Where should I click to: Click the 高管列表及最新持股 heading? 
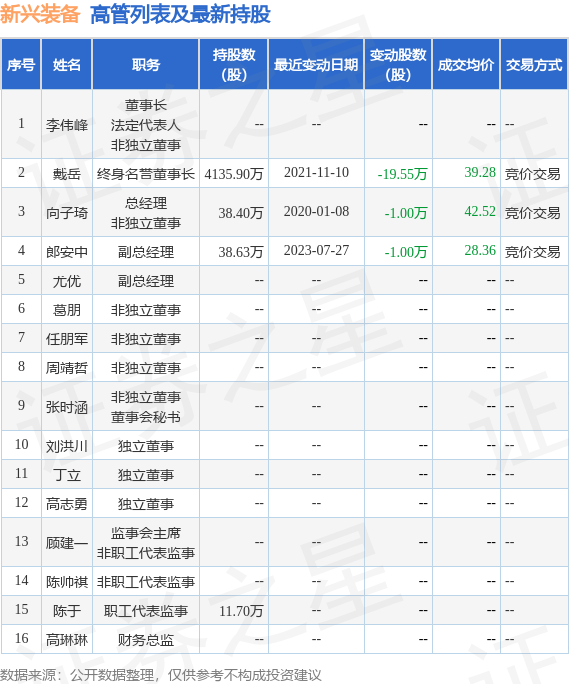pos(180,14)
